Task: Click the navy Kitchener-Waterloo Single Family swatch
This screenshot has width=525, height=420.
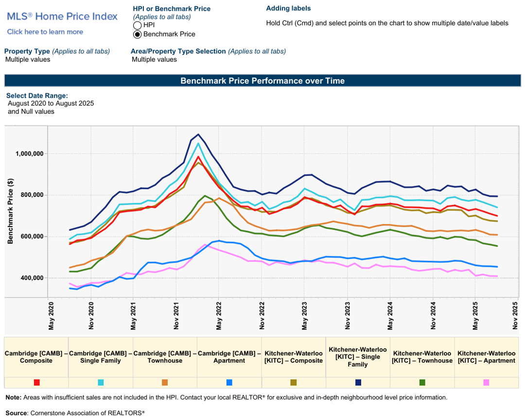Action: coord(358,383)
